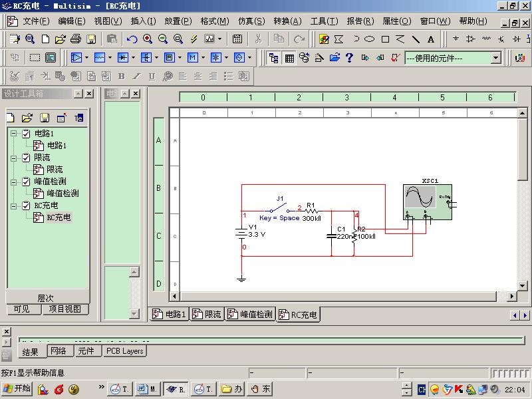Select the ellipse drawing tool
This screenshot has width=532, height=399.
point(370,39)
